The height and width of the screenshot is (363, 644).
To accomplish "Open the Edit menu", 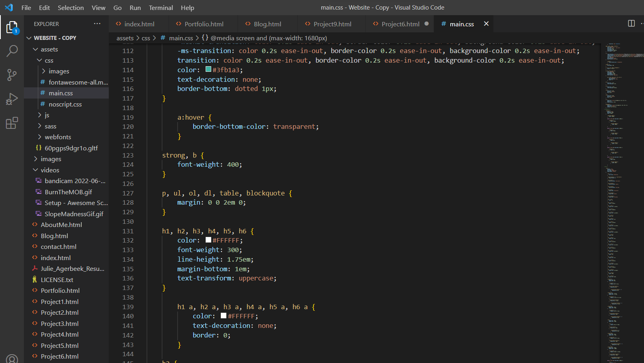I will click(x=45, y=8).
